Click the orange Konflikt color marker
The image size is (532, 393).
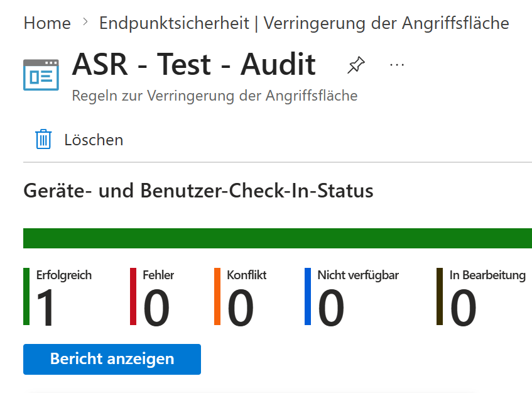coord(217,296)
